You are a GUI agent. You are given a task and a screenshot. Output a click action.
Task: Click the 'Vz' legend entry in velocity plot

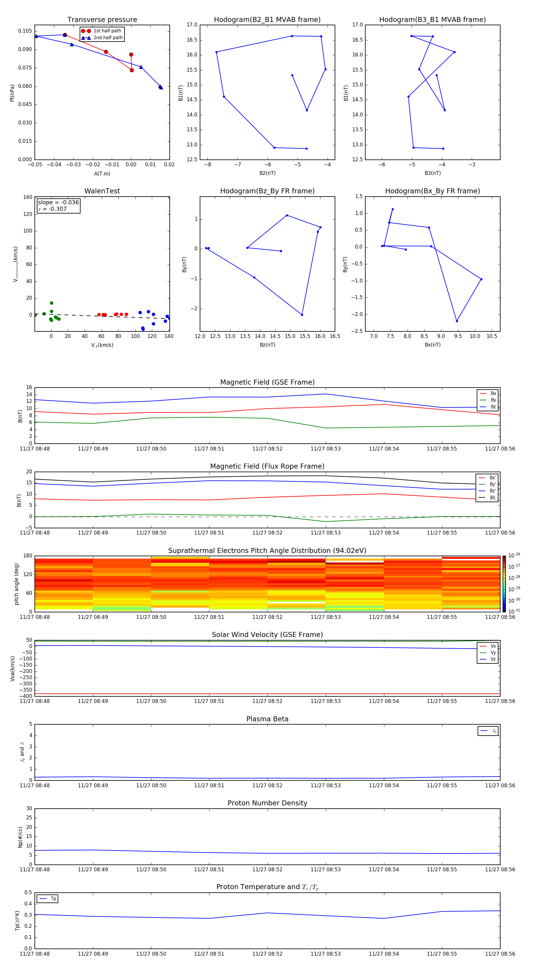(488, 659)
